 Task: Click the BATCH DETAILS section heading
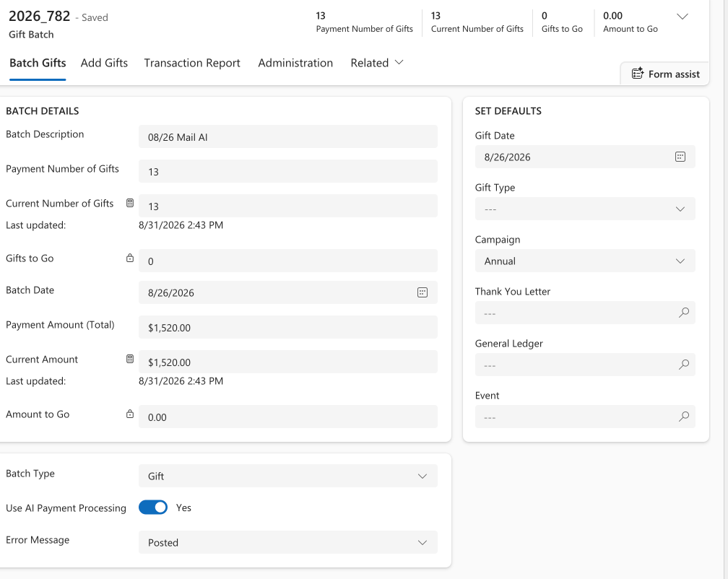tap(42, 111)
